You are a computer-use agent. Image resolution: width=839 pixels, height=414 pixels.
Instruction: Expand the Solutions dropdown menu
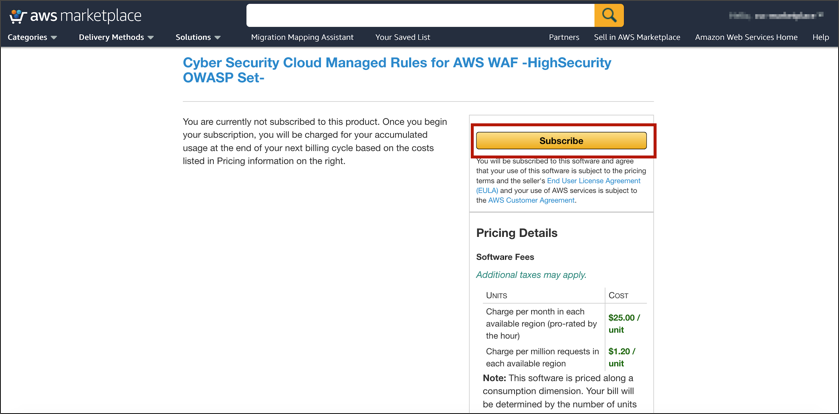tap(198, 37)
